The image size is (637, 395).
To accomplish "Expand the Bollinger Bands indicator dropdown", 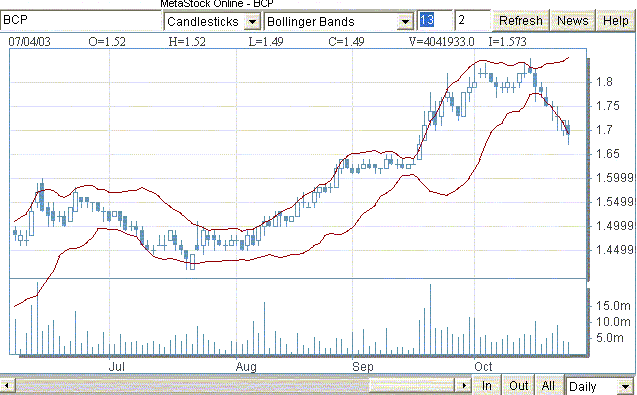I will coord(405,22).
